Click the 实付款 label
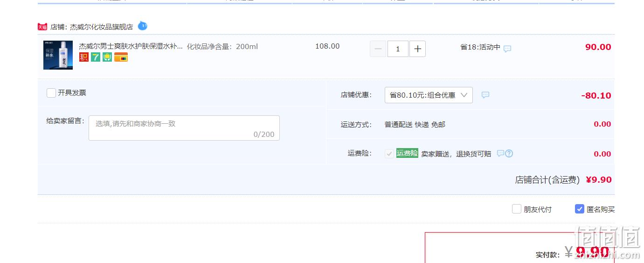644x263 pixels. [547, 255]
